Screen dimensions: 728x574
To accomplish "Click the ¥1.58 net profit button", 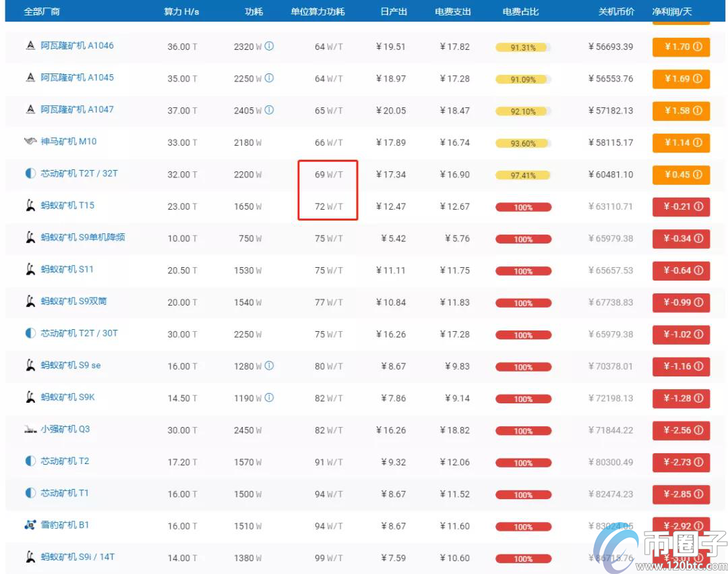I will point(681,111).
